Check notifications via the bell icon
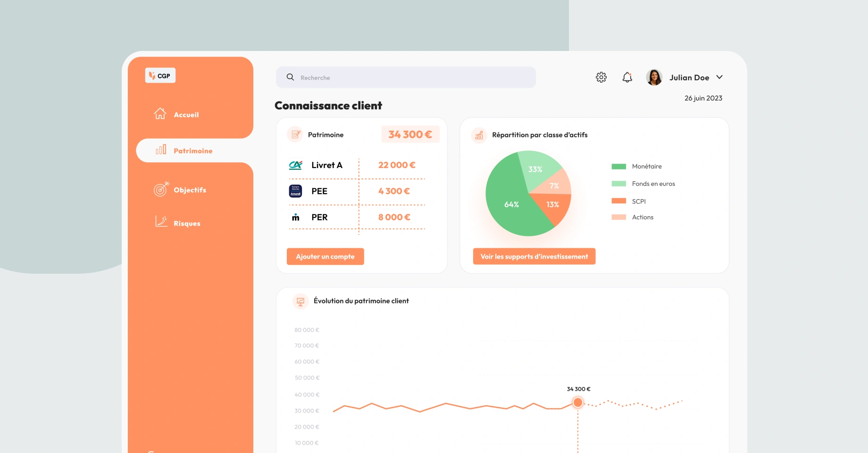Screen dimensions: 868x453 [627, 77]
